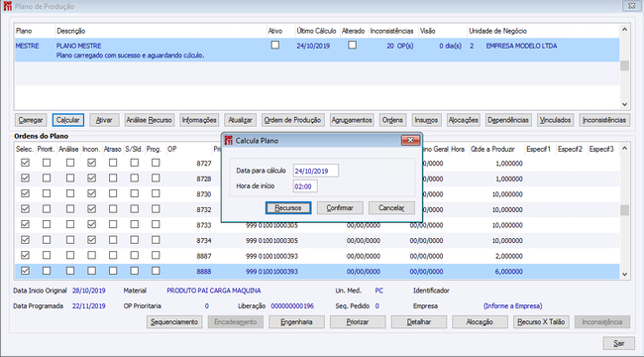Confirm the plan calculation

pos(340,207)
